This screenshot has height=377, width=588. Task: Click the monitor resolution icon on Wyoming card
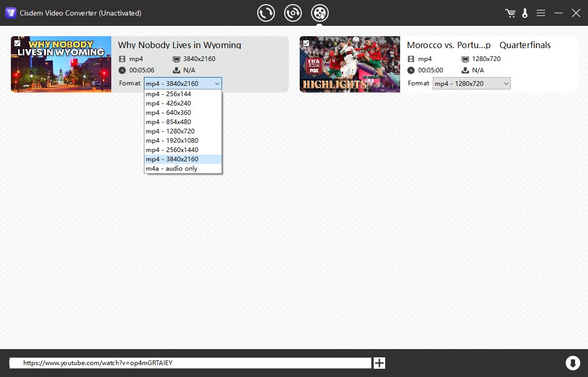pyautogui.click(x=177, y=59)
